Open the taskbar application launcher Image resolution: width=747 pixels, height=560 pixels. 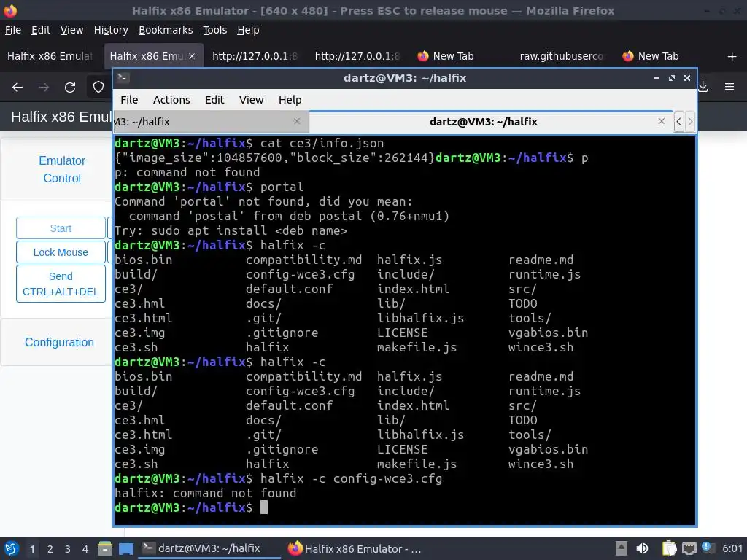tap(12, 548)
